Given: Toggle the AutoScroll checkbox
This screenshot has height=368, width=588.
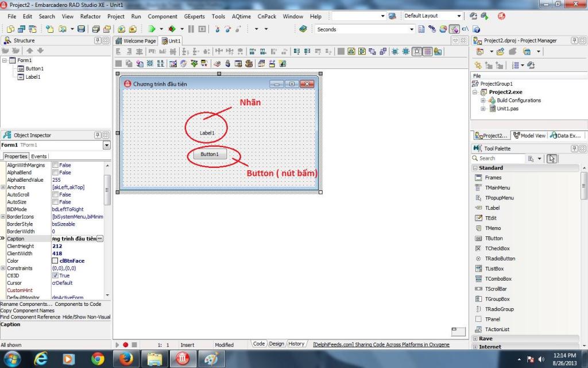Looking at the screenshot, I should point(55,194).
